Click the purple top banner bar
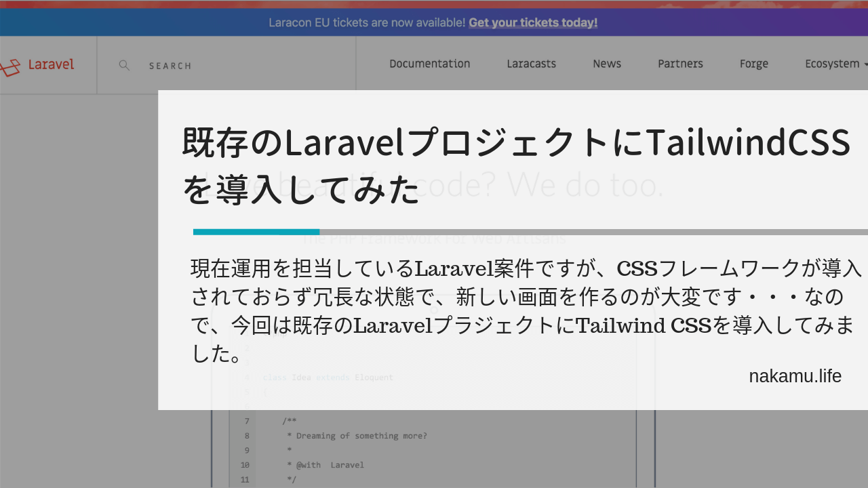 pyautogui.click(x=746, y=22)
